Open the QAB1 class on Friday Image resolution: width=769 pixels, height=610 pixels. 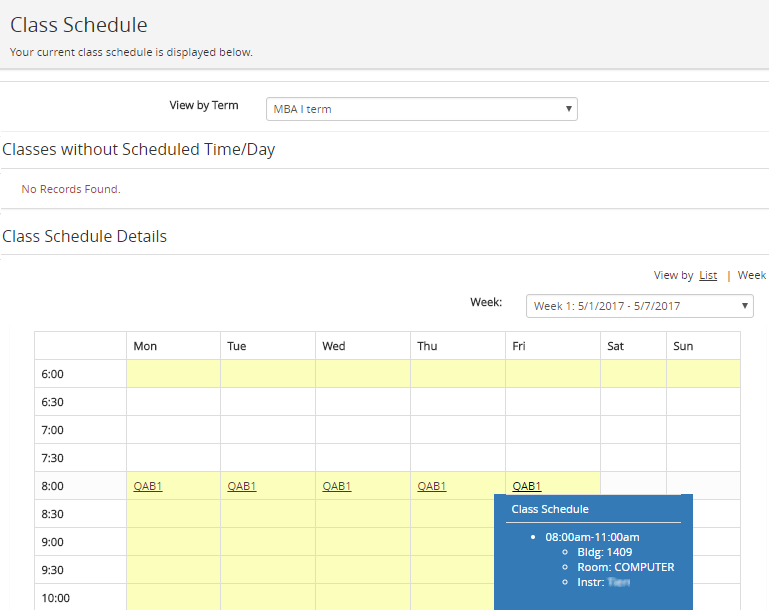pyautogui.click(x=527, y=486)
